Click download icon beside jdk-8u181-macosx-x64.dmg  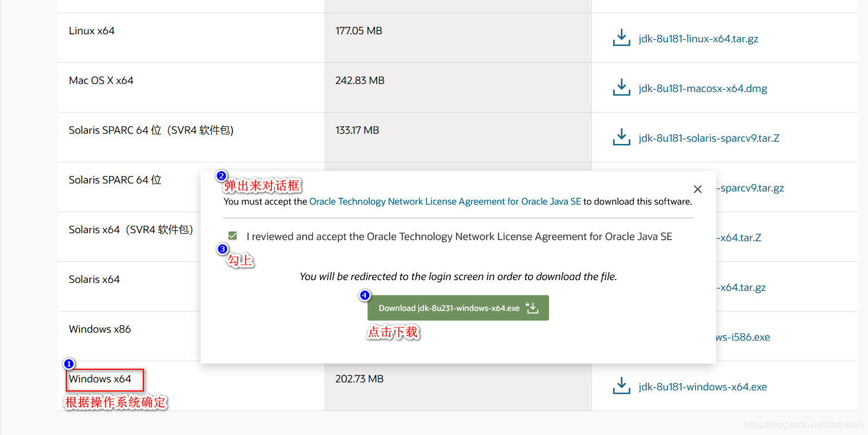621,88
